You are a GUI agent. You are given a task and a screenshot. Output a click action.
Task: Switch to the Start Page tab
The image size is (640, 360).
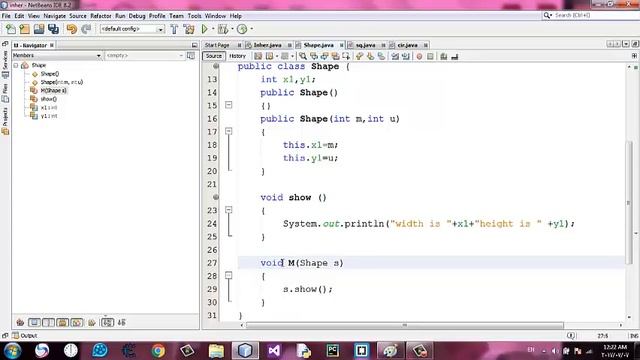217,45
